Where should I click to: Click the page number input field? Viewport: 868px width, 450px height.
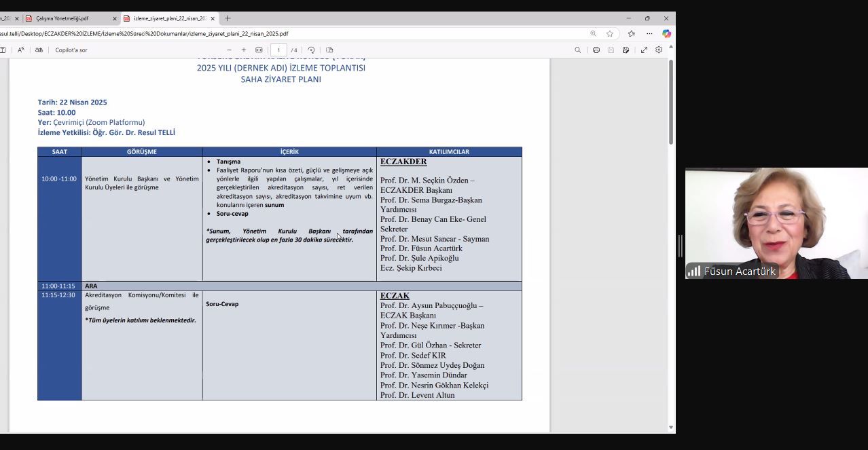coord(278,50)
